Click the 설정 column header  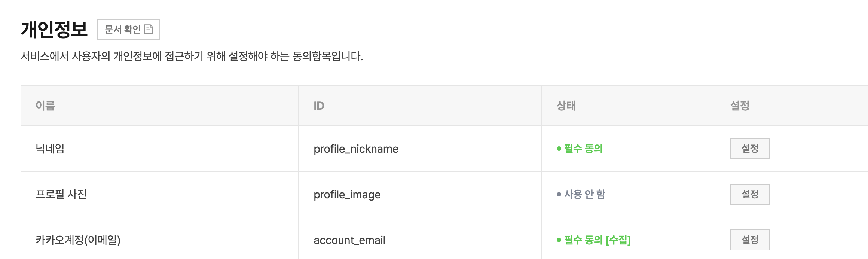click(x=740, y=106)
